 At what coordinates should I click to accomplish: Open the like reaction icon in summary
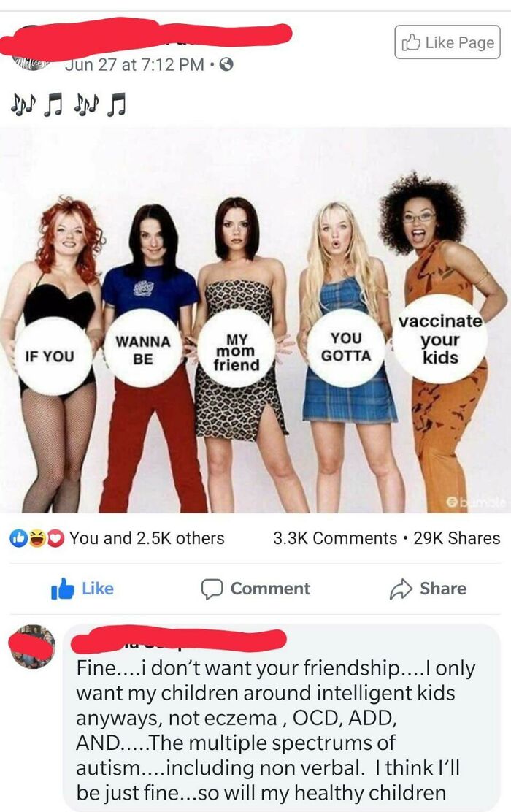click(x=19, y=539)
